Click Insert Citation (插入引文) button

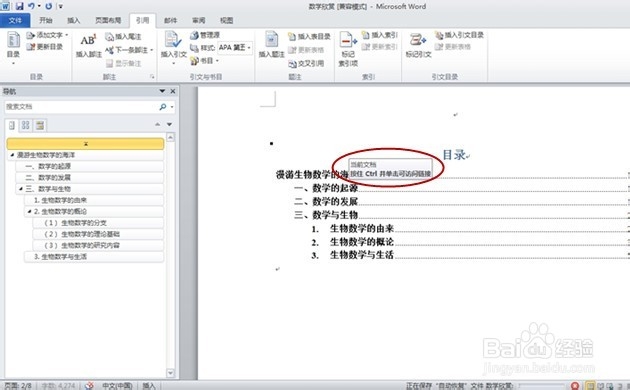pos(174,48)
